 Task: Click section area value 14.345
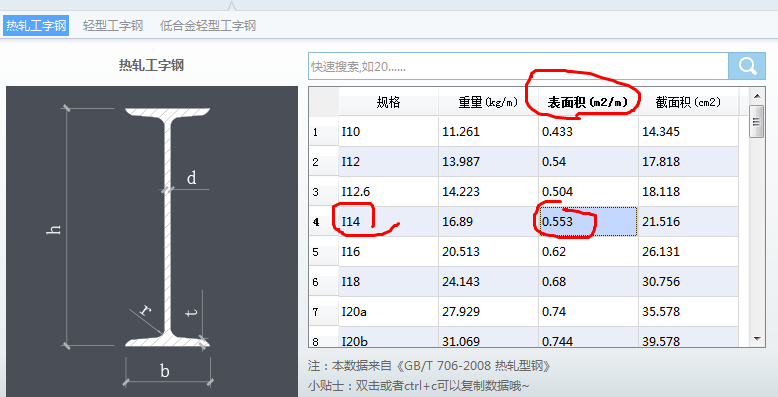tap(688, 132)
